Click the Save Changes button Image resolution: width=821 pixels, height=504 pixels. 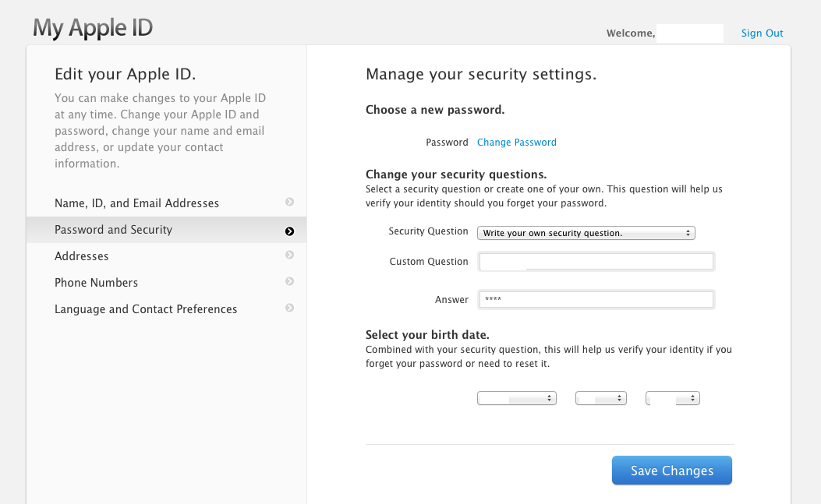672,471
